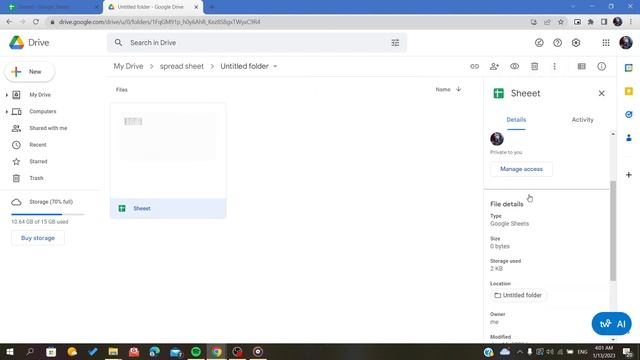The image size is (640, 360).
Task: Go back in Chrome
Action: point(9,22)
